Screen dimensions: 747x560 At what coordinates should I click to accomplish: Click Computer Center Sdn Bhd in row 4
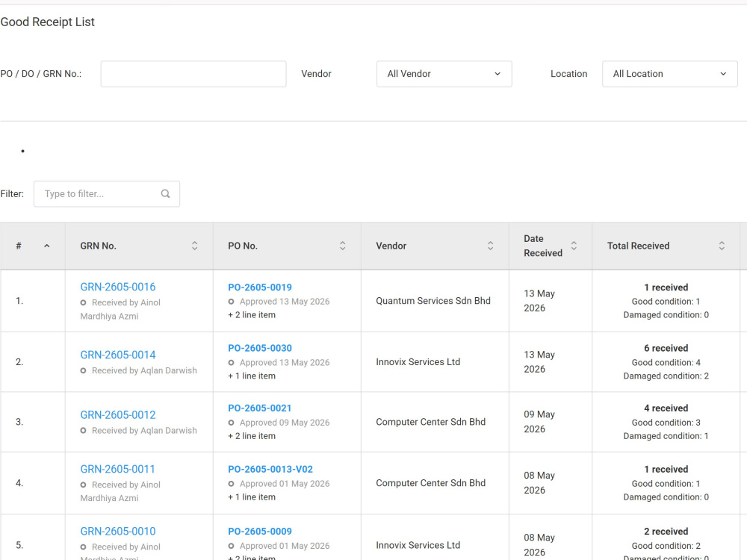click(431, 483)
